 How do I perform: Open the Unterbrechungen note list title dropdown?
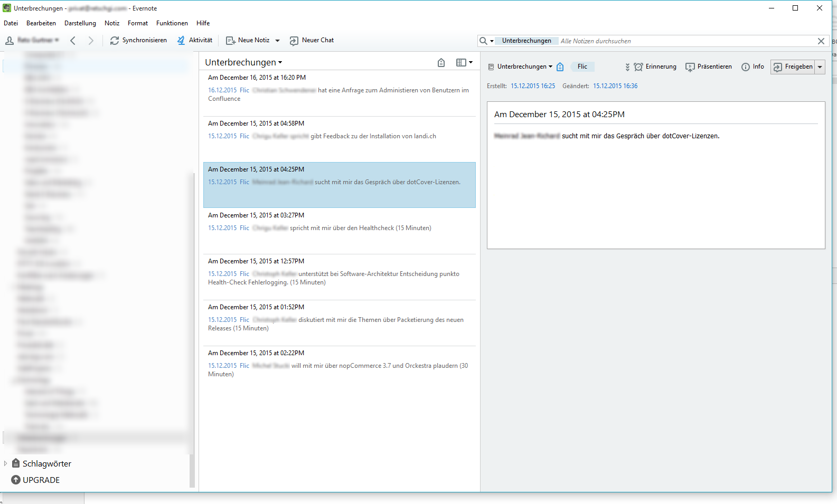tap(243, 62)
